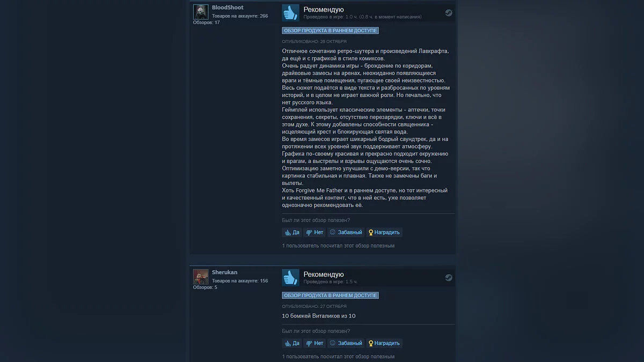Click early access label on Sherukan's review
Image resolution: width=644 pixels, height=362 pixels.
(331, 295)
